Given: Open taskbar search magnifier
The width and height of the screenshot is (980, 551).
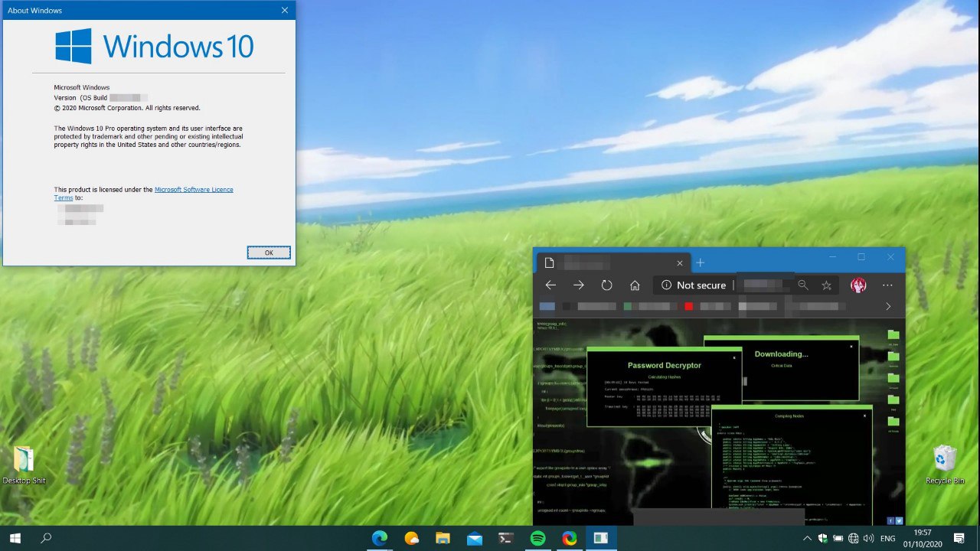Looking at the screenshot, I should pos(46,539).
